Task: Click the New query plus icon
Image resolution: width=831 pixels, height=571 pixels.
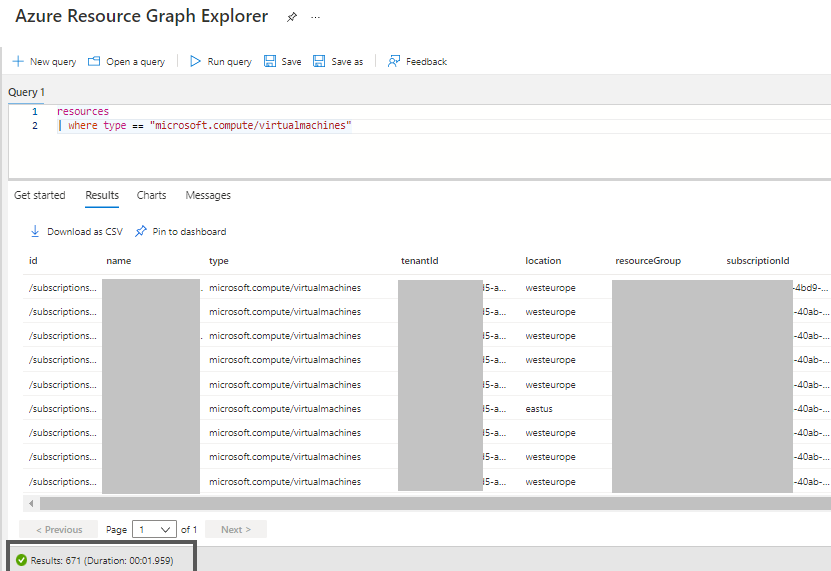Action: pyautogui.click(x=18, y=61)
